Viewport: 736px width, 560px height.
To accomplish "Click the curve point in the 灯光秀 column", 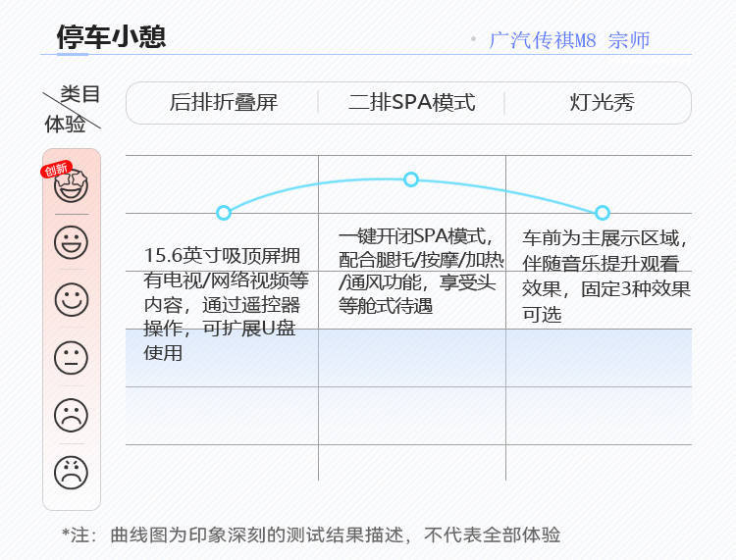I will tap(603, 213).
